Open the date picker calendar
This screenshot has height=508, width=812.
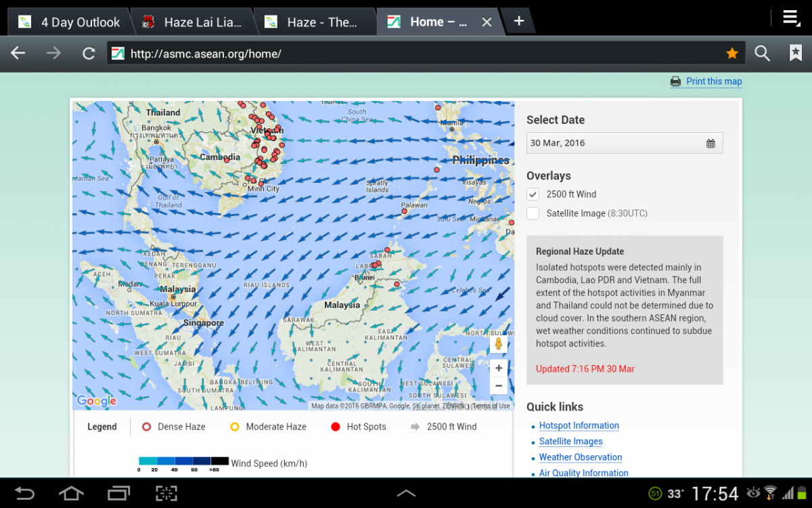[710, 143]
